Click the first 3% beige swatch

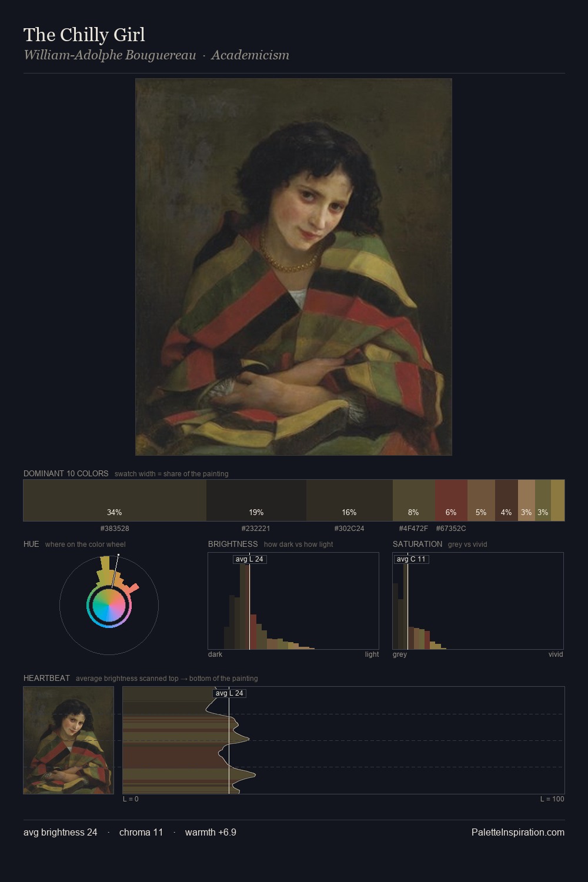(526, 500)
